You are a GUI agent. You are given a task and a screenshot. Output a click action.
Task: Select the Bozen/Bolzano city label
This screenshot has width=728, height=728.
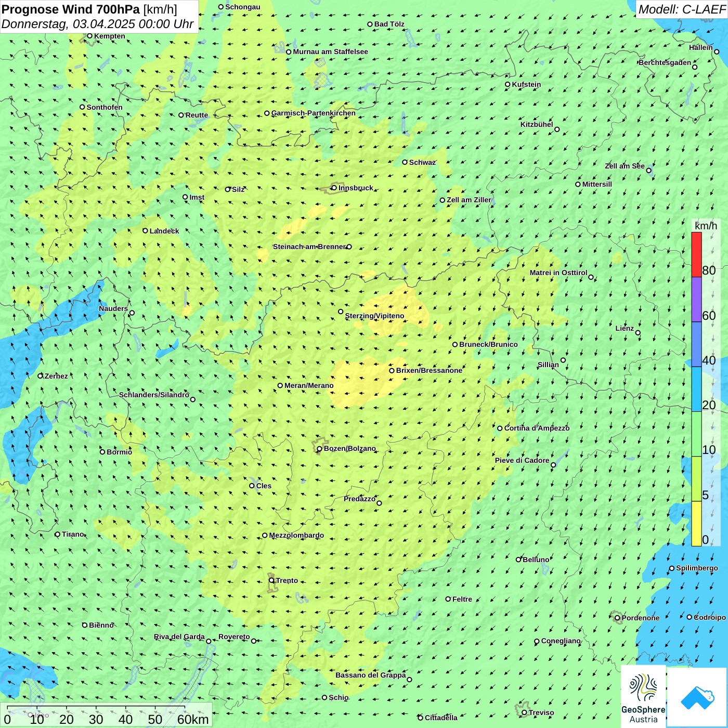tap(349, 448)
